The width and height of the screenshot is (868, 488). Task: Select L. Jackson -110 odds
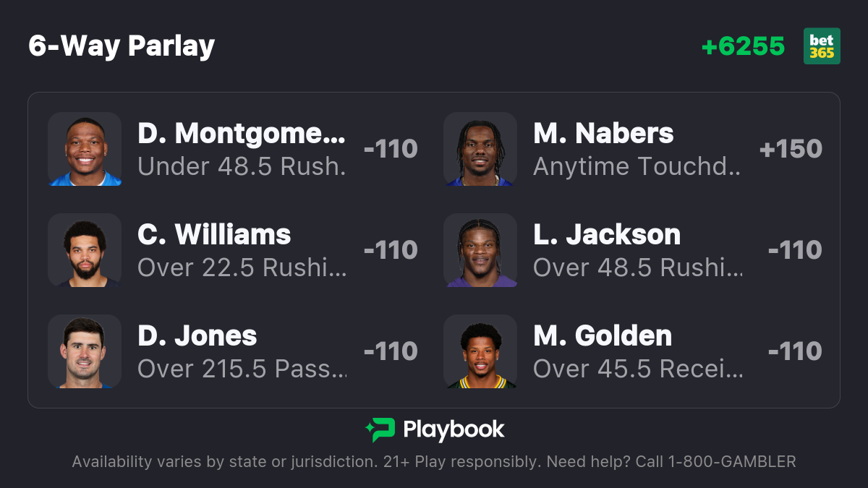[x=795, y=250]
